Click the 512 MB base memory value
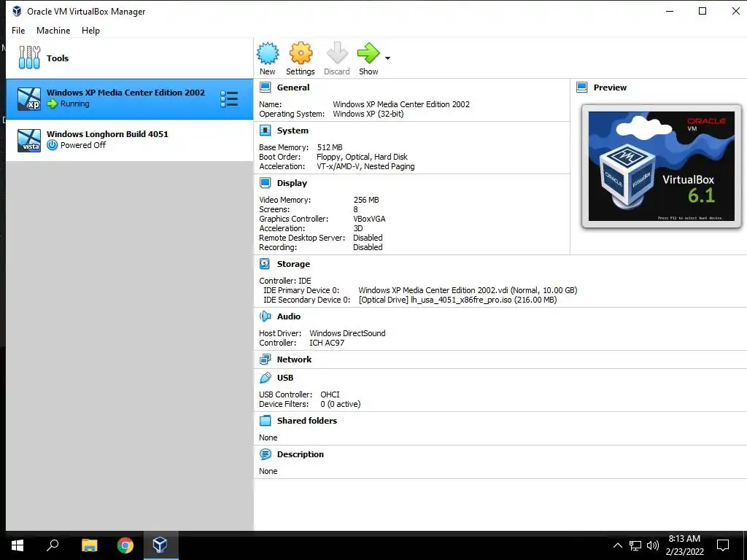Viewport: 747px width, 560px height. pyautogui.click(x=330, y=147)
